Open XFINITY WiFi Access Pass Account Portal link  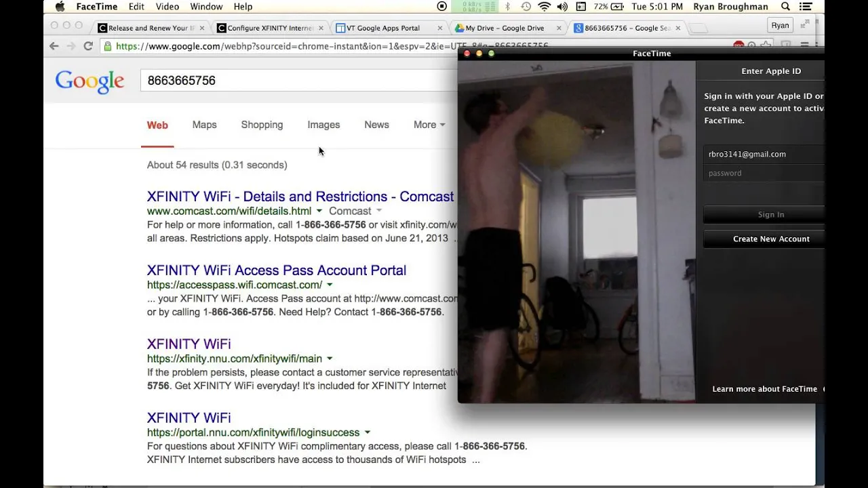tap(277, 270)
